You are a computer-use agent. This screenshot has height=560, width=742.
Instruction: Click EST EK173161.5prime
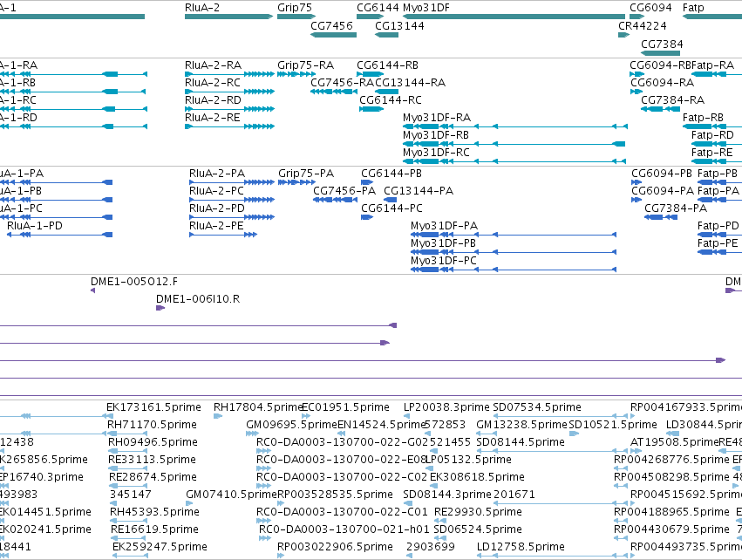(x=153, y=407)
